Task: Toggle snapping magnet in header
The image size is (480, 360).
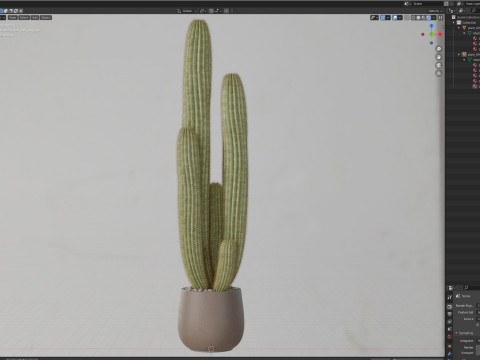Action: [211, 11]
